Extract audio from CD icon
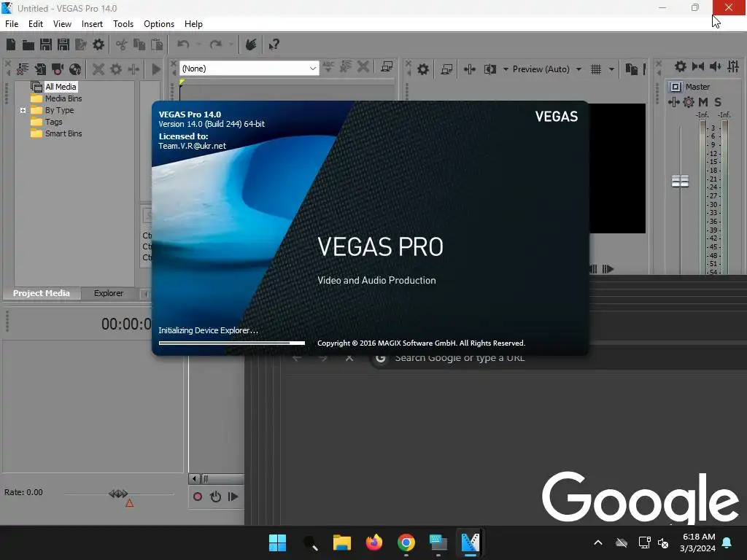The image size is (747, 560). [75, 69]
